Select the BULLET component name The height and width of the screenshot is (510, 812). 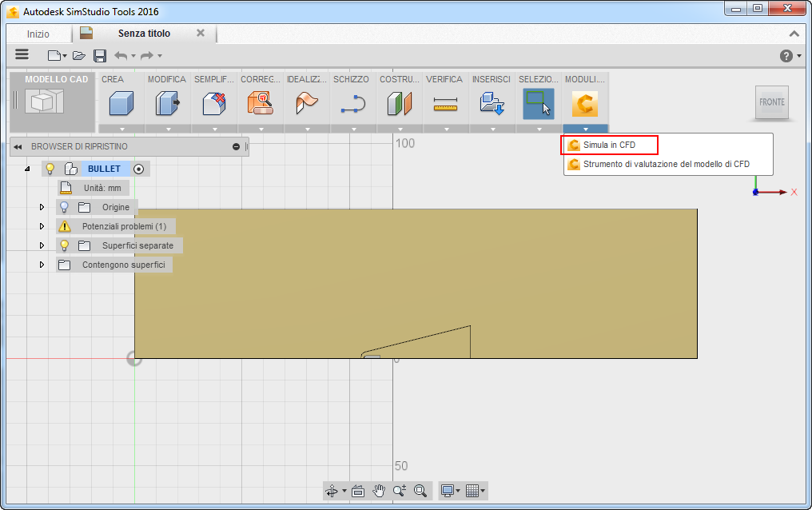pyautogui.click(x=104, y=169)
